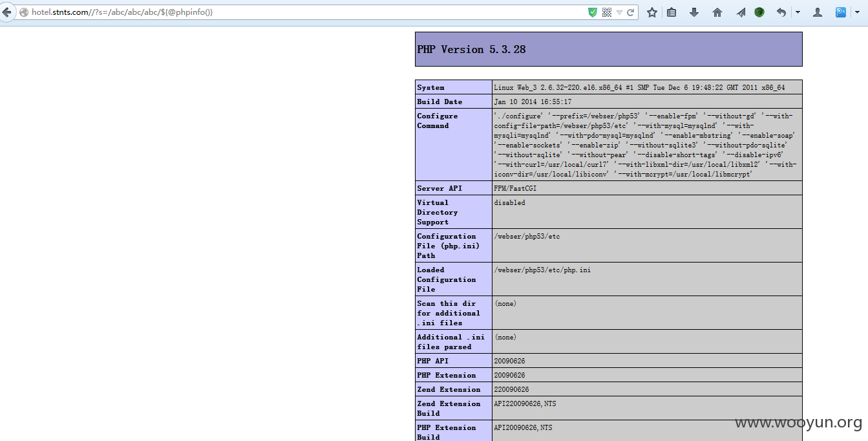Viewport: 868px width, 441px height.
Task: Click the './configure' command value text
Action: point(646,145)
